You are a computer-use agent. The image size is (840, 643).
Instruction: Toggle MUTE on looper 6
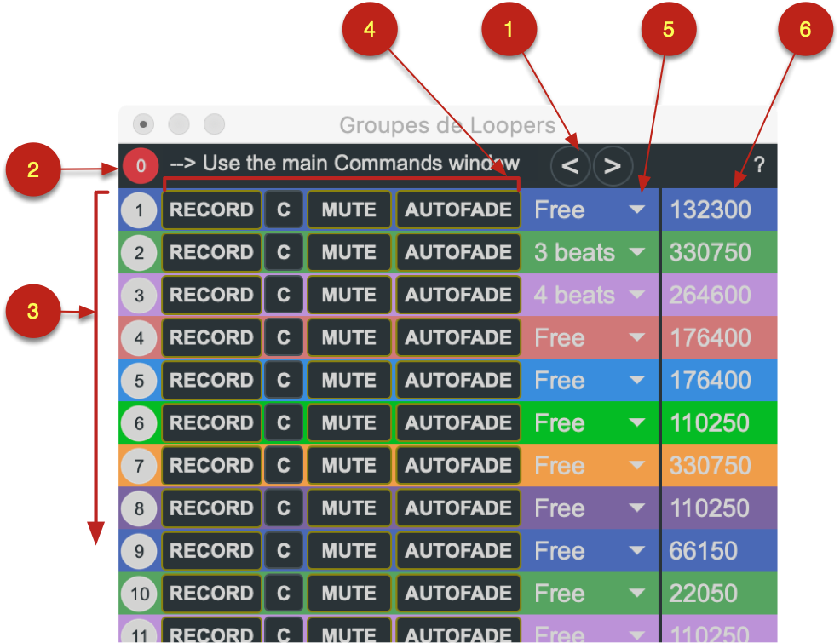coord(349,423)
